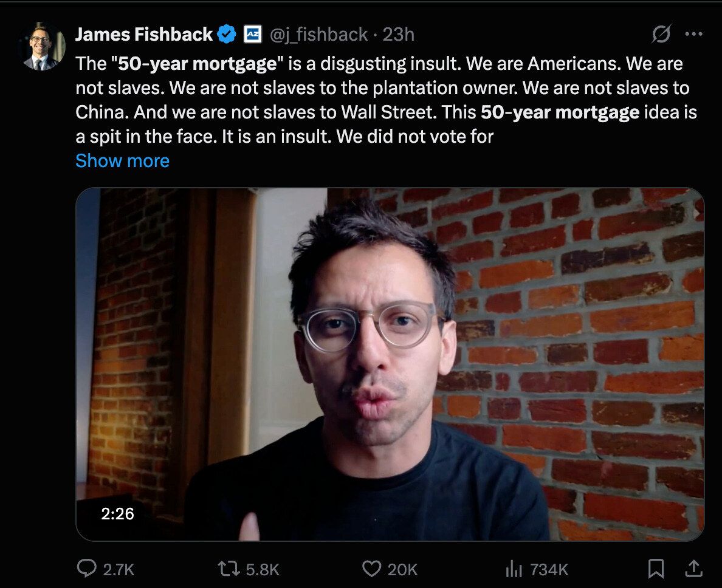Image resolution: width=722 pixels, height=588 pixels.
Task: Open James Fishback's profile avatar
Action: 41,47
